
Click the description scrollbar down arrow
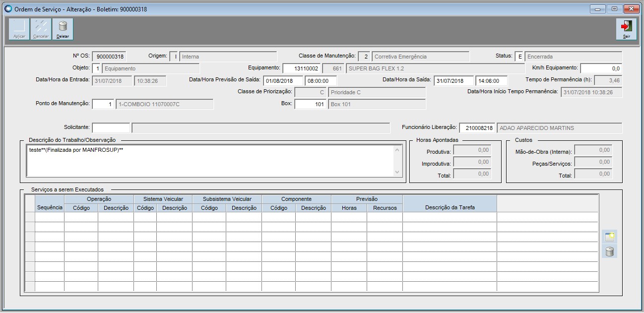(397, 172)
